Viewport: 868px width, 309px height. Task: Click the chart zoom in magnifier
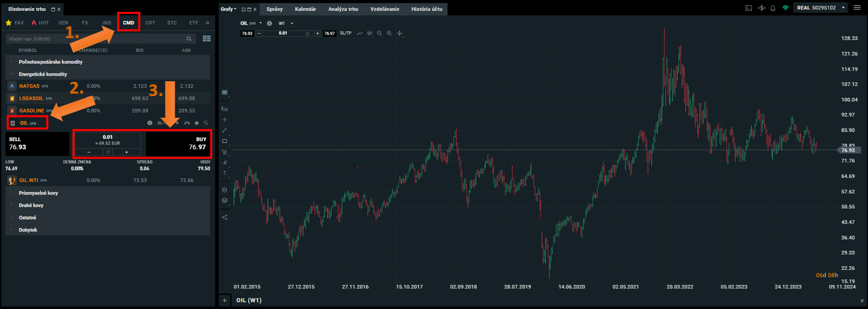point(389,33)
